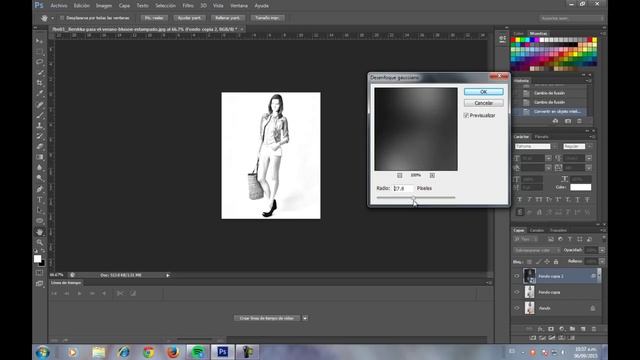Select the Horizontal Type tool

pos(40,200)
